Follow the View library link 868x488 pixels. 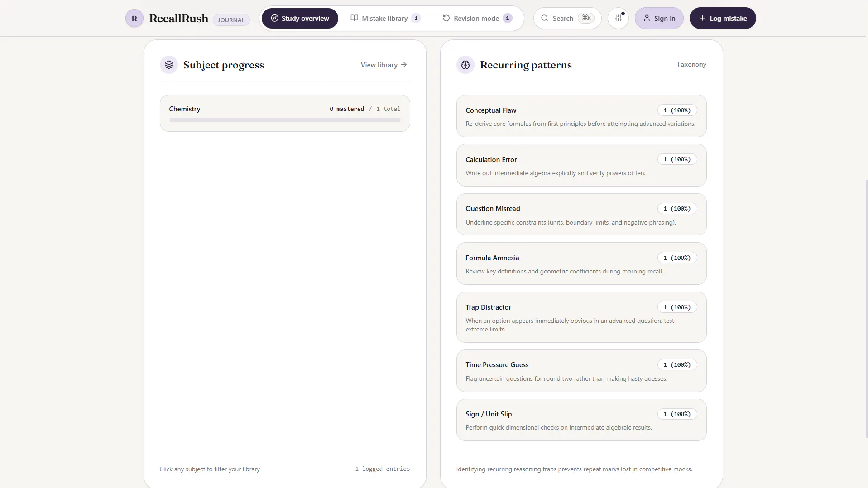point(384,65)
